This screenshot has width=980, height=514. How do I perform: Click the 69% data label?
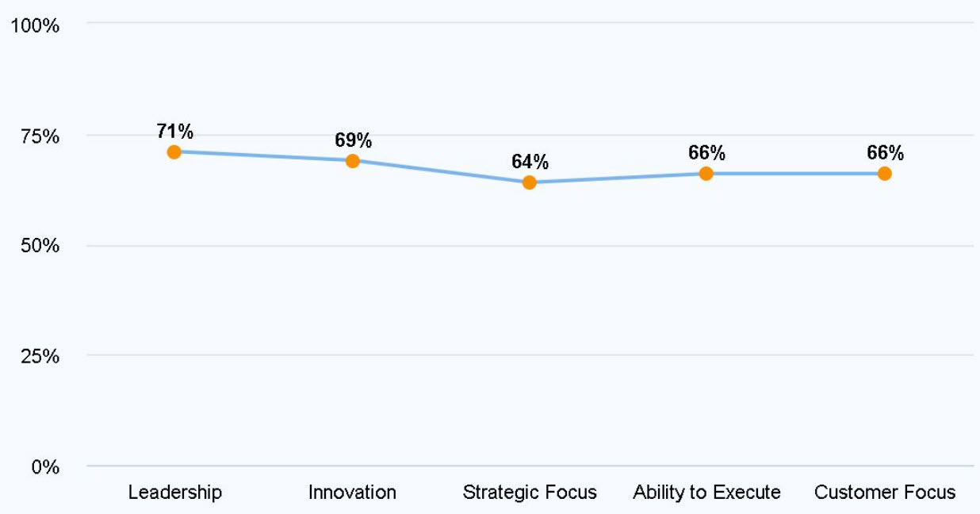[353, 141]
